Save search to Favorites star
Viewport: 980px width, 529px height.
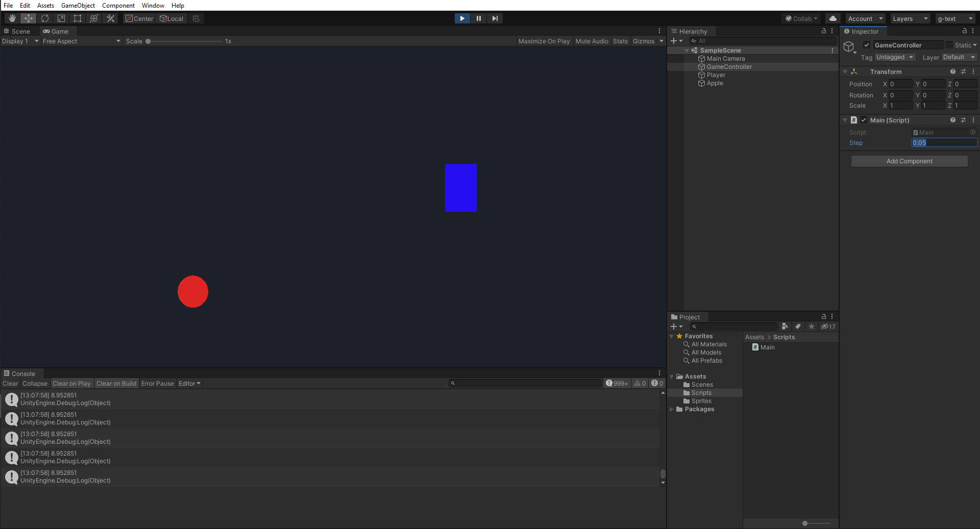pyautogui.click(x=812, y=326)
